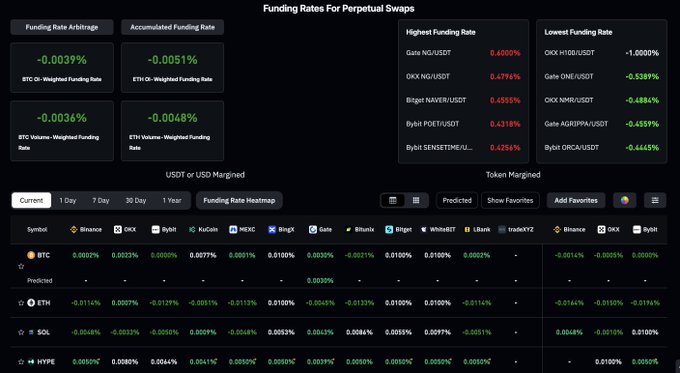
Task: Click the Add Favorites button
Action: (x=576, y=200)
